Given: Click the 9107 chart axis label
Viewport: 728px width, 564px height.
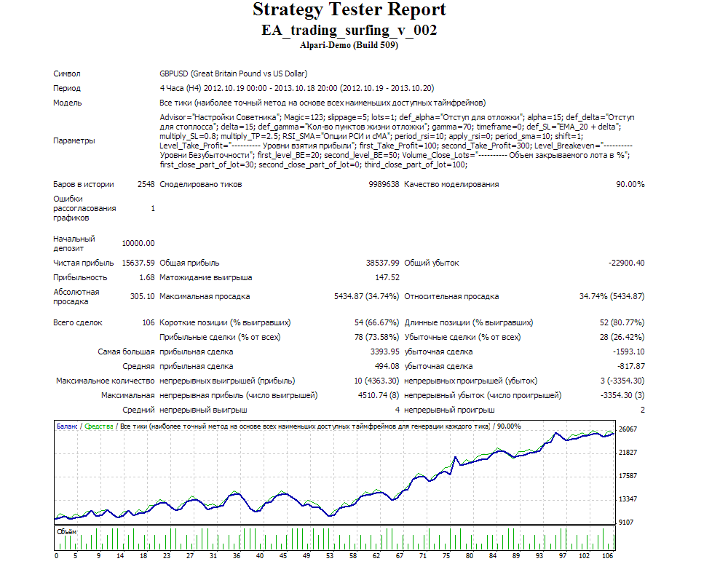Looking at the screenshot, I should click(x=626, y=523).
